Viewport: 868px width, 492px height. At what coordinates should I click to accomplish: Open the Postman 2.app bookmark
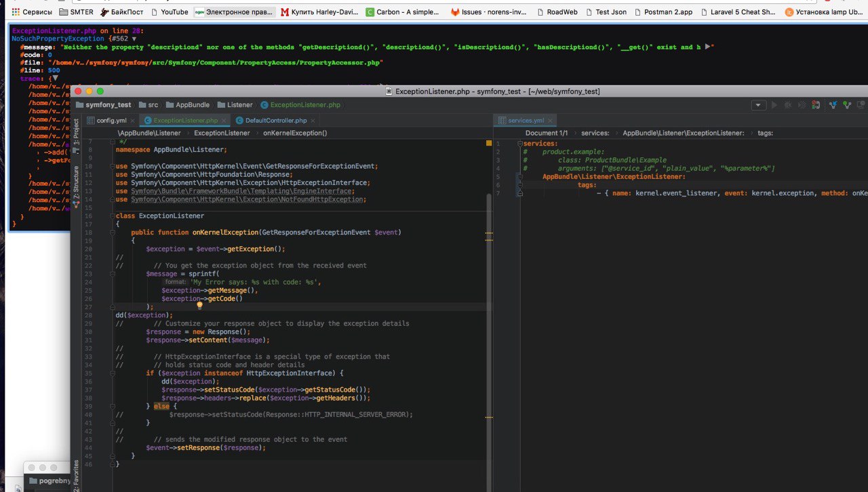point(668,12)
